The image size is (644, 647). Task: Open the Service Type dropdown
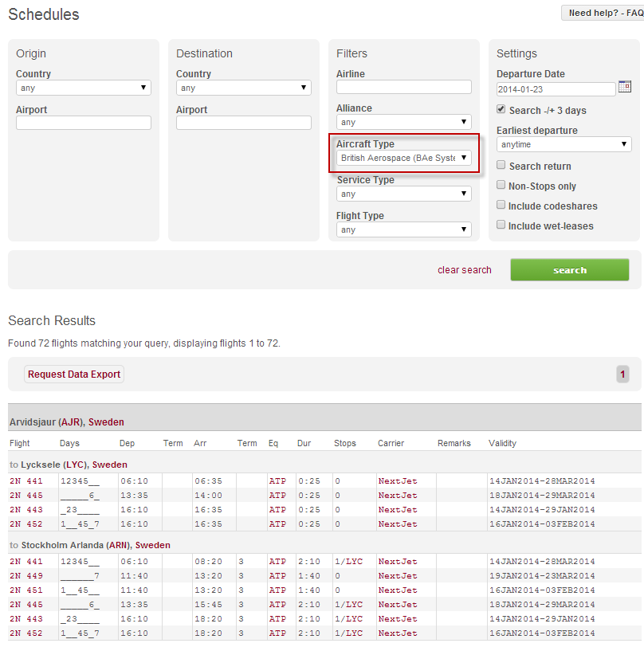(x=403, y=194)
